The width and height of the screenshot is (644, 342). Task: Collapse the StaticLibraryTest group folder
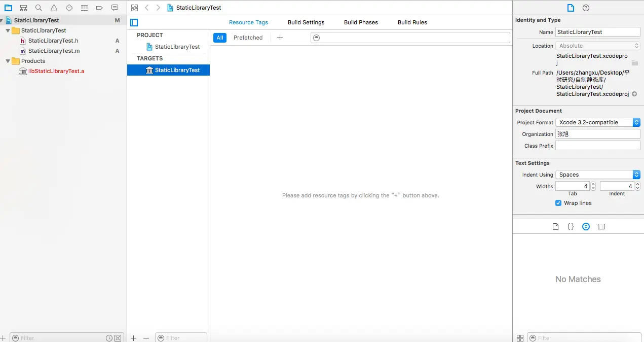[8, 30]
